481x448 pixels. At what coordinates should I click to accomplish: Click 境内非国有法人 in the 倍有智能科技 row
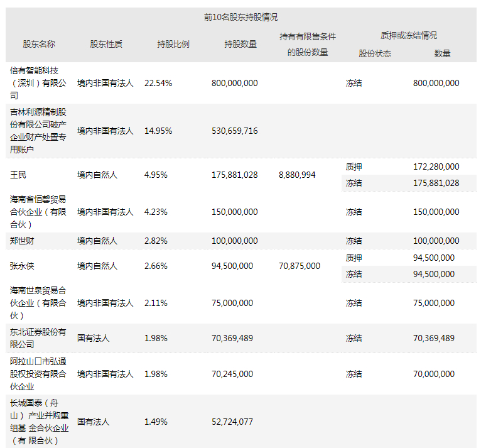[x=105, y=83]
